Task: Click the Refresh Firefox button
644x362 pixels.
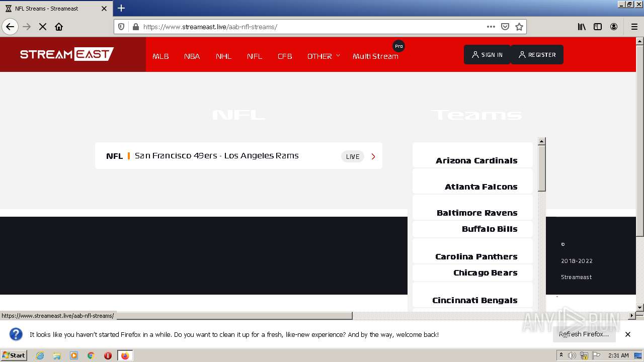Action: pyautogui.click(x=584, y=334)
